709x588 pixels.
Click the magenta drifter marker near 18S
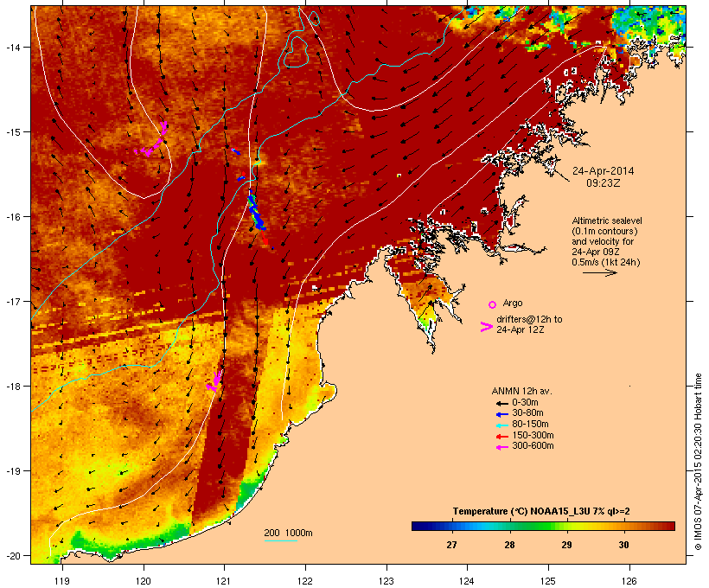click(214, 381)
